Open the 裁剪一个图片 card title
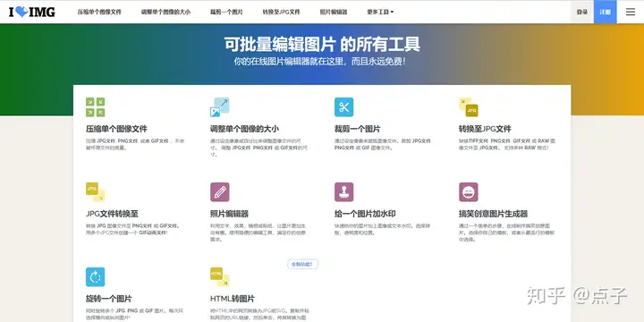The width and height of the screenshot is (644, 322). point(357,129)
